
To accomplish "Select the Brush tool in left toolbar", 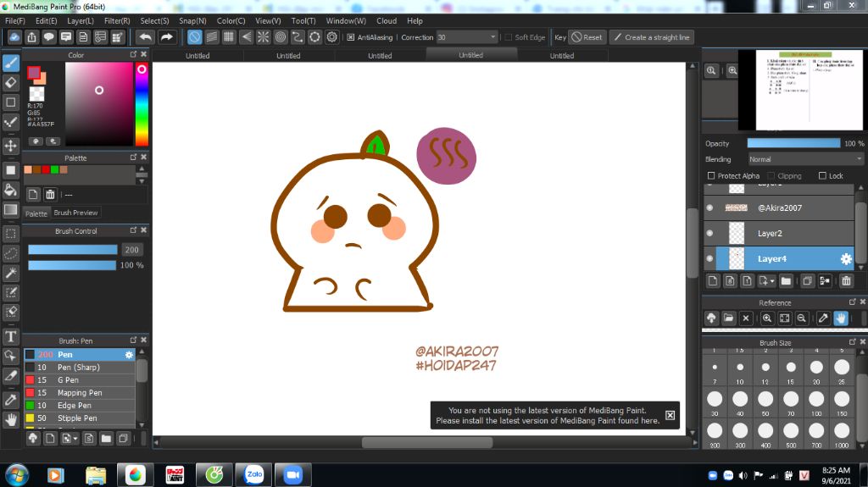I will point(11,63).
